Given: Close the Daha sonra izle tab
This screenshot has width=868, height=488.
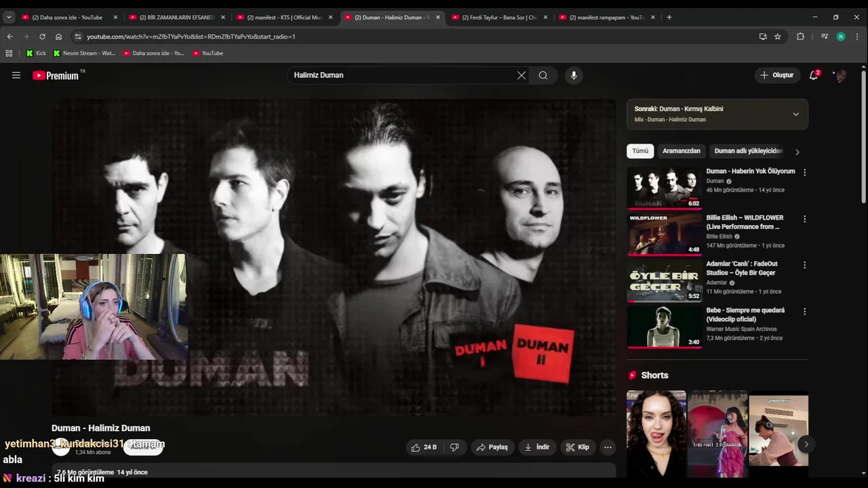Looking at the screenshot, I should point(115,18).
